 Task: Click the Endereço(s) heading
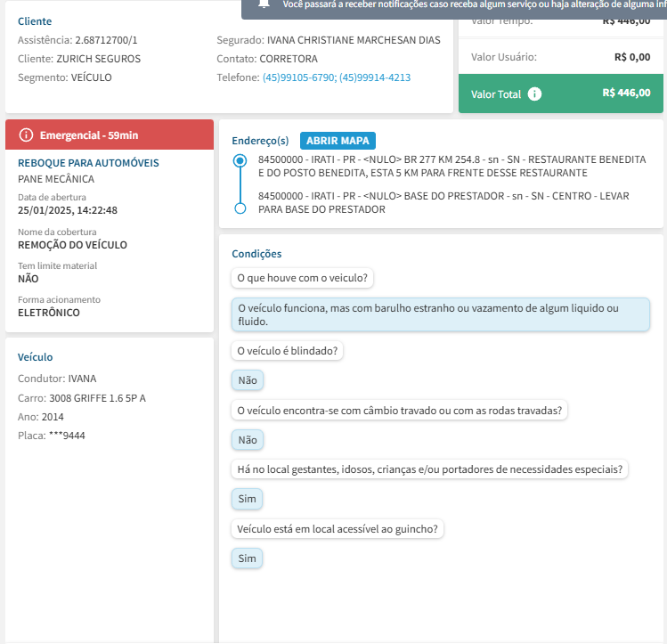click(x=260, y=141)
